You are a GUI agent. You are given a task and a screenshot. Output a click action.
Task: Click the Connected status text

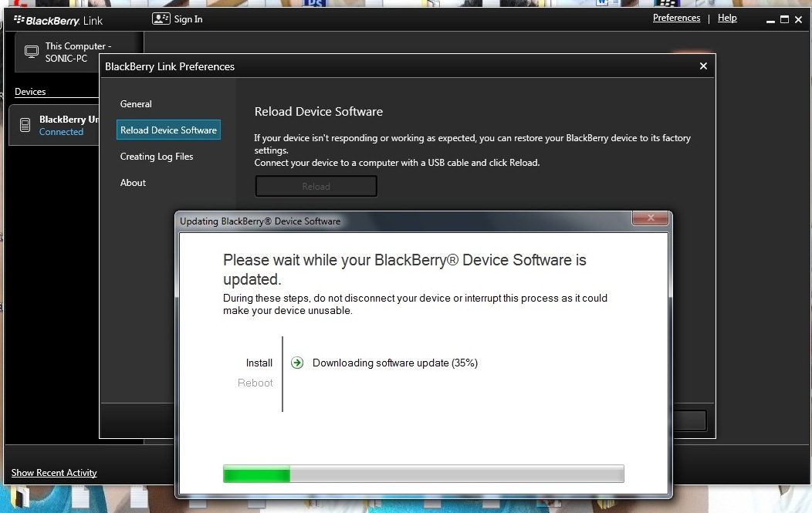point(61,132)
